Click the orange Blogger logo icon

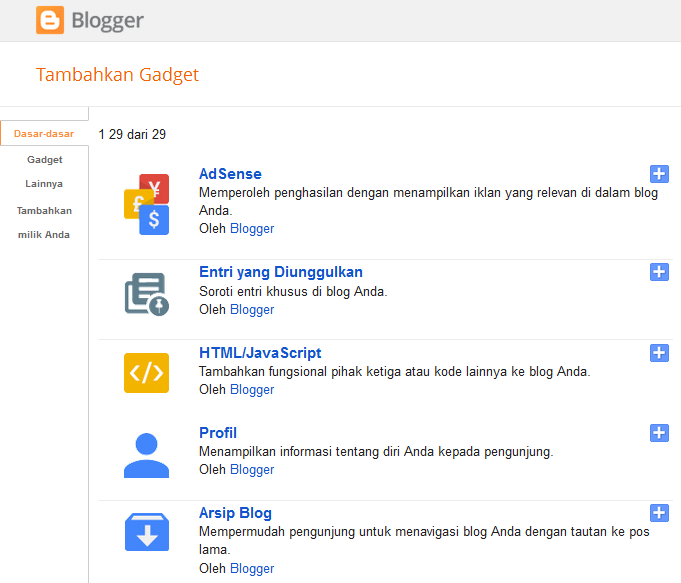[50, 20]
